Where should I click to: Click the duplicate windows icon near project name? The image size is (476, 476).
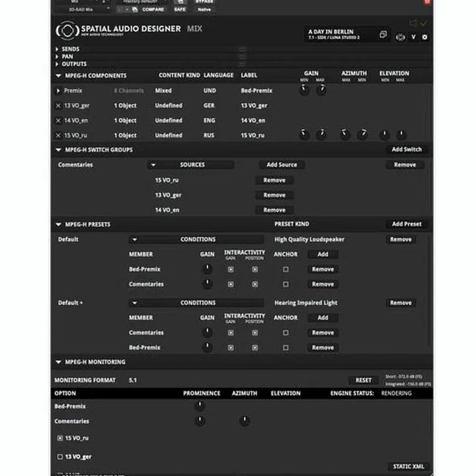pos(383,34)
